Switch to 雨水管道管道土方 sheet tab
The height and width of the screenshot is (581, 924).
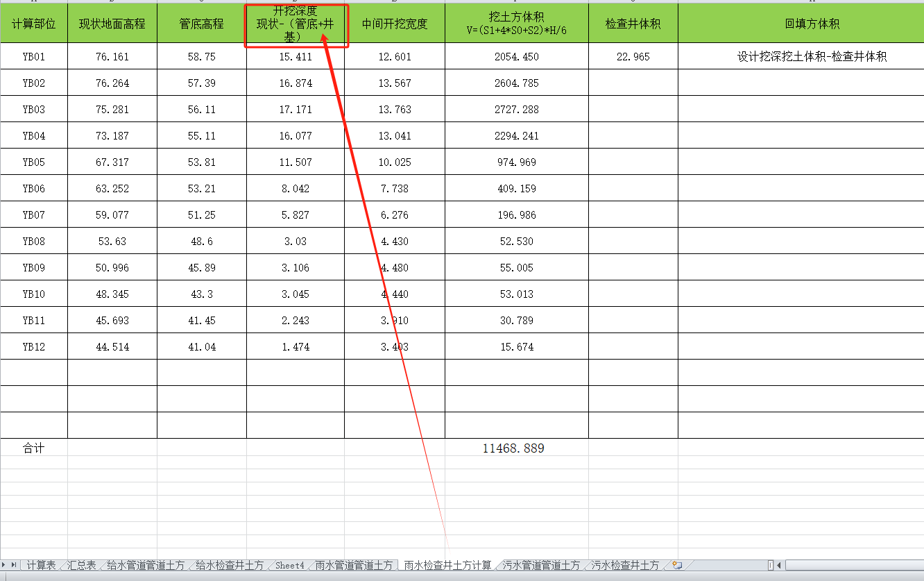[x=354, y=565]
